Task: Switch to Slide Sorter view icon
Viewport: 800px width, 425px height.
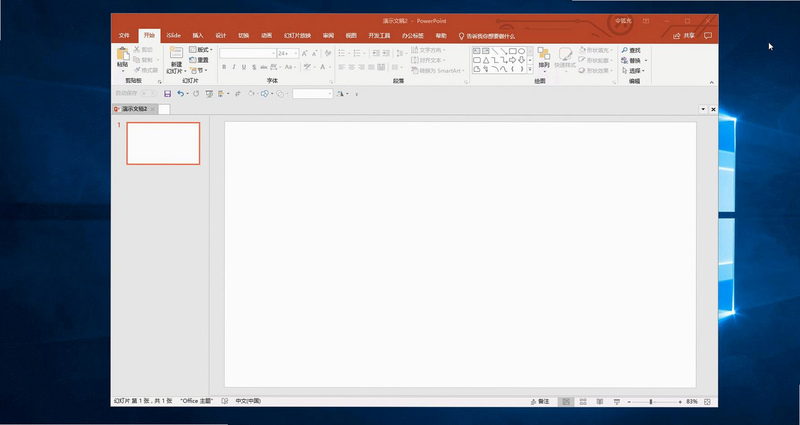Action: [583, 402]
